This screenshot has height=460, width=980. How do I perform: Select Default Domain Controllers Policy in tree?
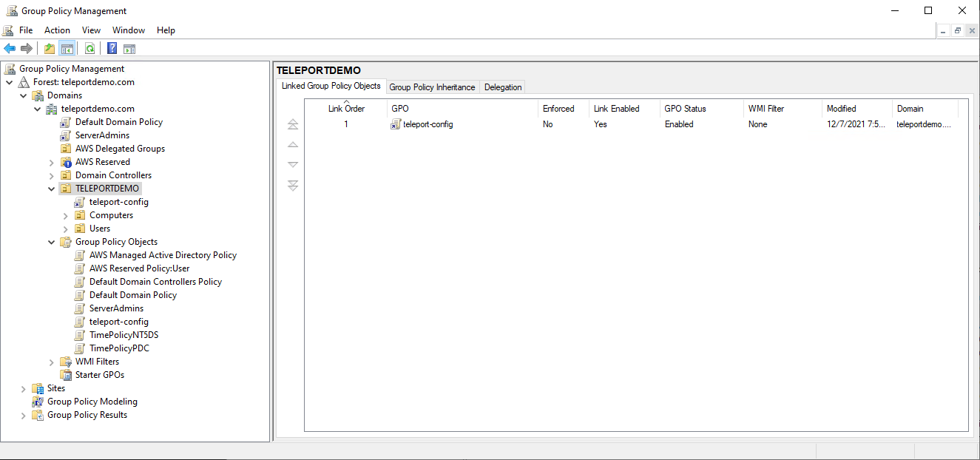(x=155, y=282)
